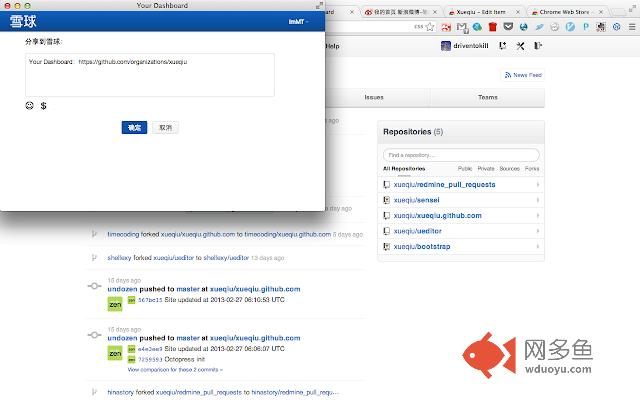
Task: Select the Weibo 我的首页 browser tab
Action: [x=400, y=12]
